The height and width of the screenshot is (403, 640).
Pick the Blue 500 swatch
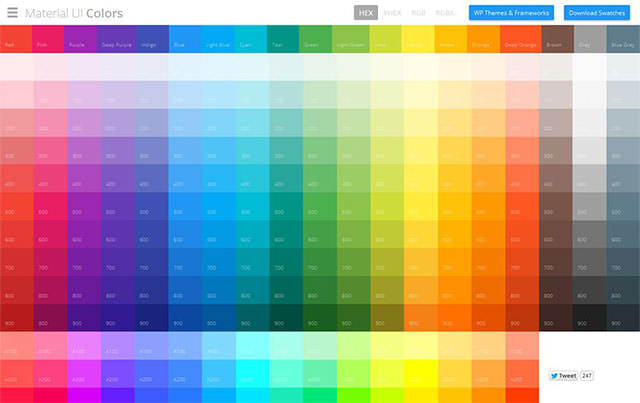(x=185, y=206)
